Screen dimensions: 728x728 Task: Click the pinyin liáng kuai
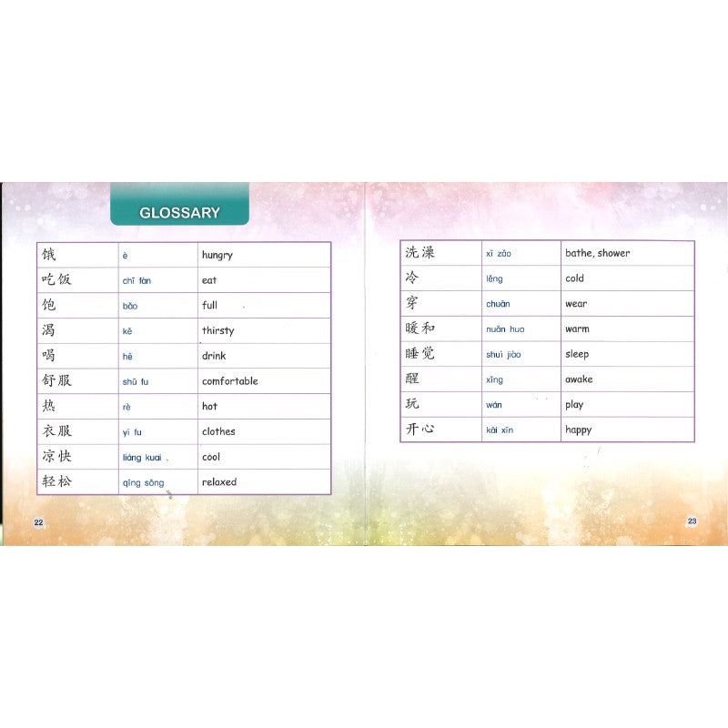click(x=142, y=458)
